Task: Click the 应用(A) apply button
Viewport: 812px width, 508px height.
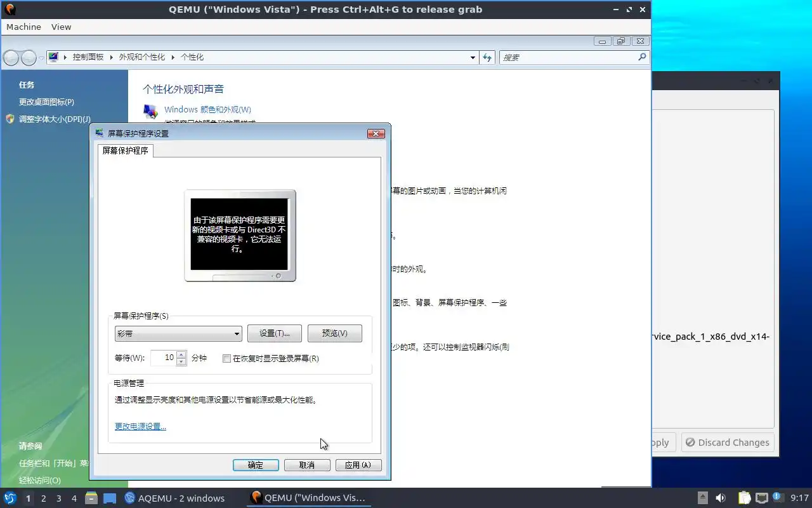Action: [x=358, y=465]
